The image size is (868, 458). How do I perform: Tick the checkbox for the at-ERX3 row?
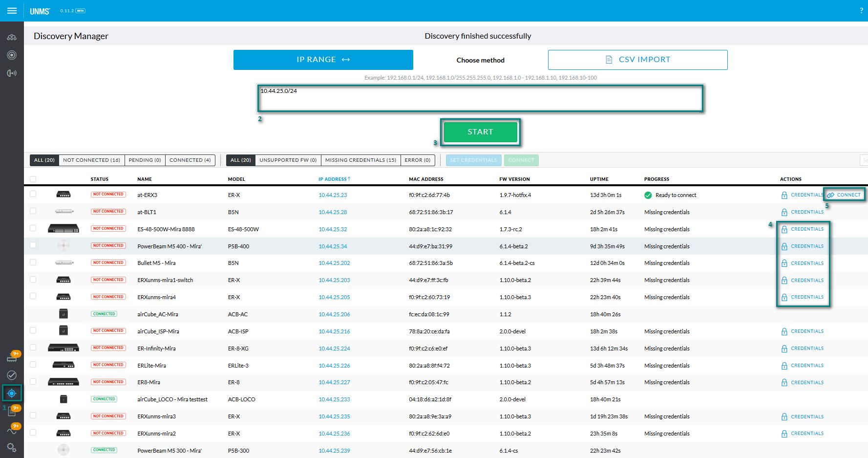pyautogui.click(x=33, y=194)
